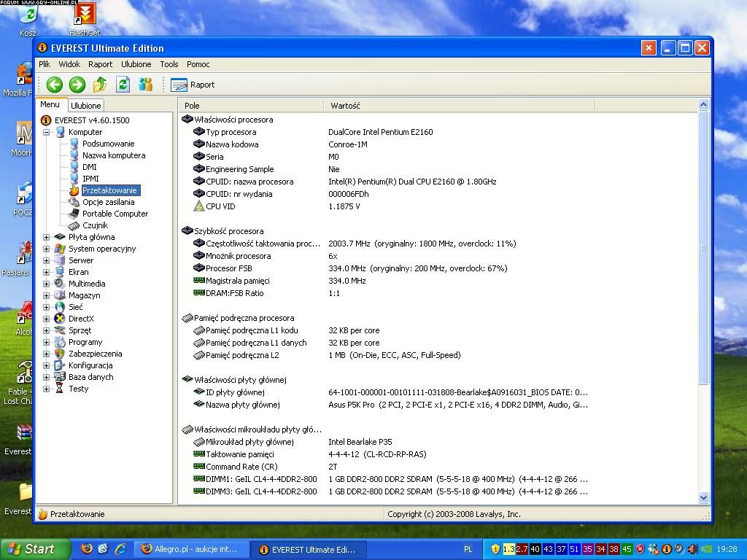747x560 pixels.
Task: Click the Testy hourglass icon
Action: [60, 389]
